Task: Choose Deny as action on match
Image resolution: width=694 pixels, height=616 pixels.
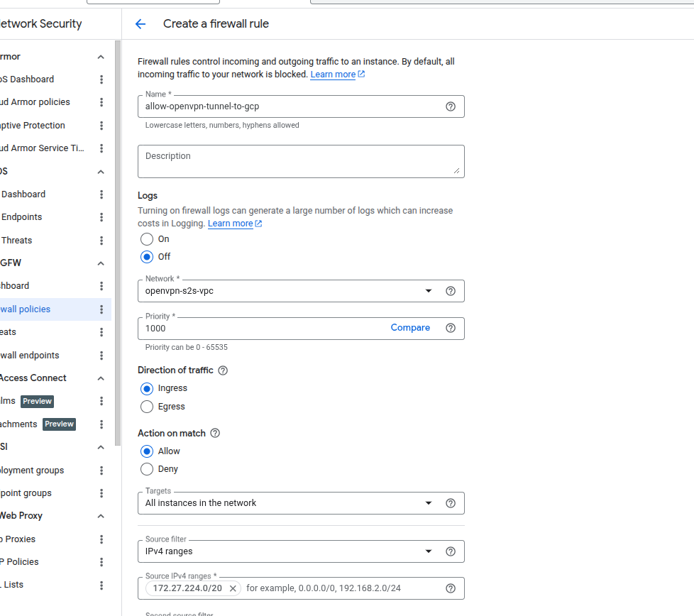Action: (x=147, y=469)
